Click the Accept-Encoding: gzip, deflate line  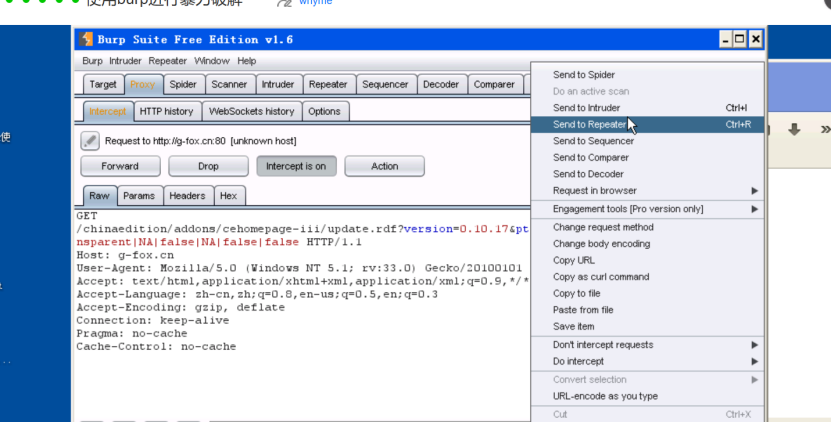pyautogui.click(x=181, y=307)
